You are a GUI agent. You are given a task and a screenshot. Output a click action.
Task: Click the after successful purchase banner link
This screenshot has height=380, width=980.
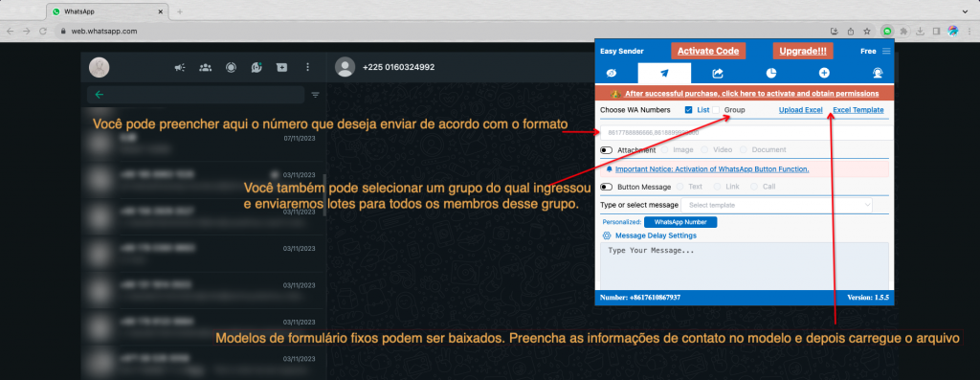[751, 94]
